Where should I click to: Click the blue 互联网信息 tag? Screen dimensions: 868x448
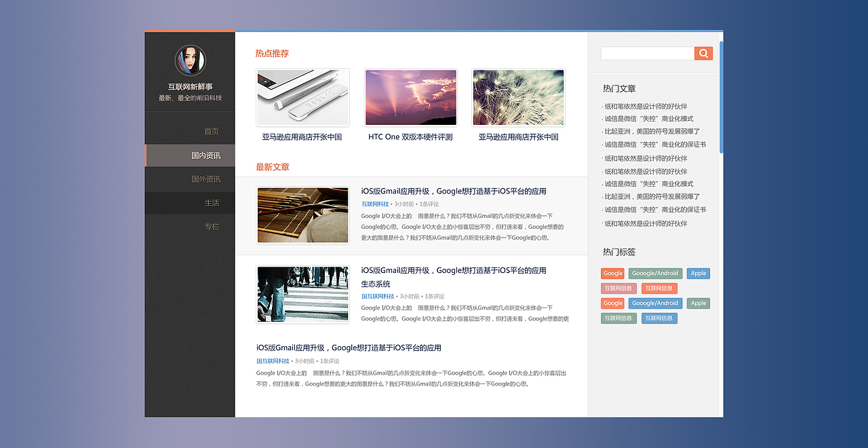pos(659,318)
